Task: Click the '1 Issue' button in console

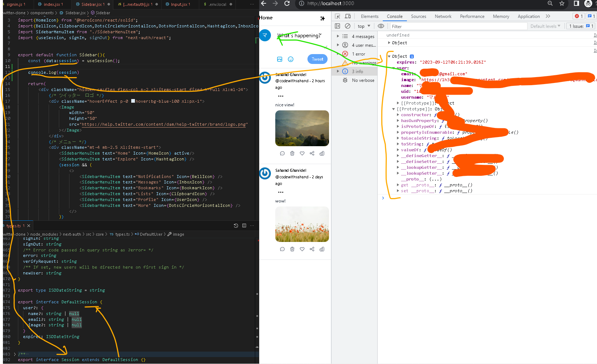Action: click(x=581, y=26)
